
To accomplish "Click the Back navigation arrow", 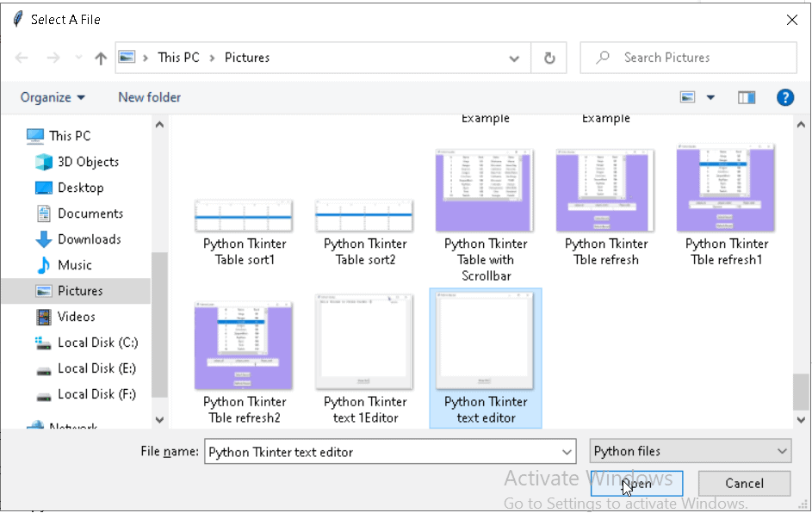I will click(22, 58).
